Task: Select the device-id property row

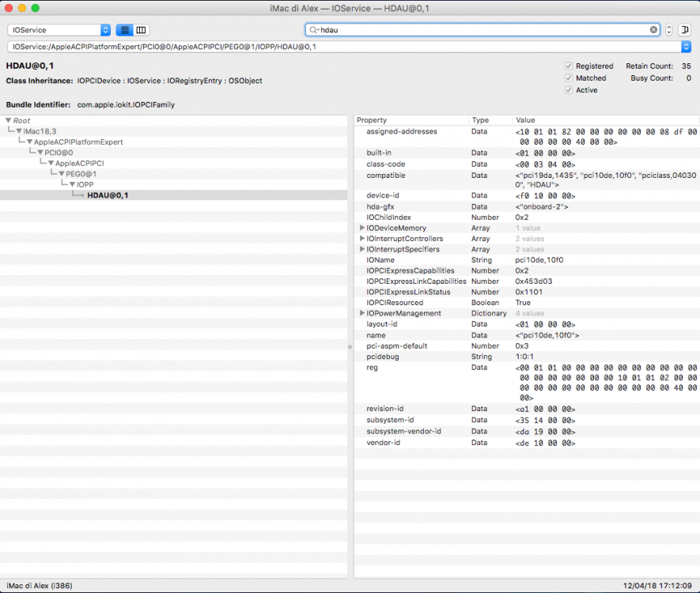Action: point(527,195)
